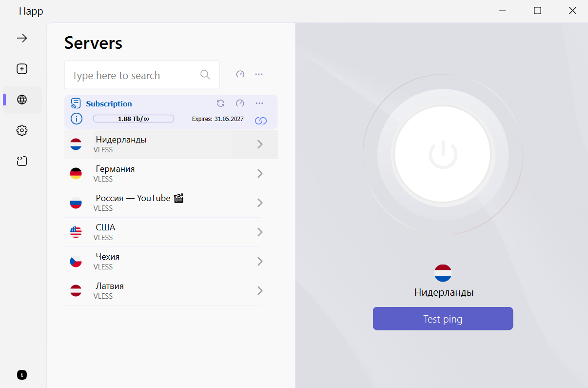Click the app info icon at bottom-left
The width and height of the screenshot is (588, 388).
(22, 375)
